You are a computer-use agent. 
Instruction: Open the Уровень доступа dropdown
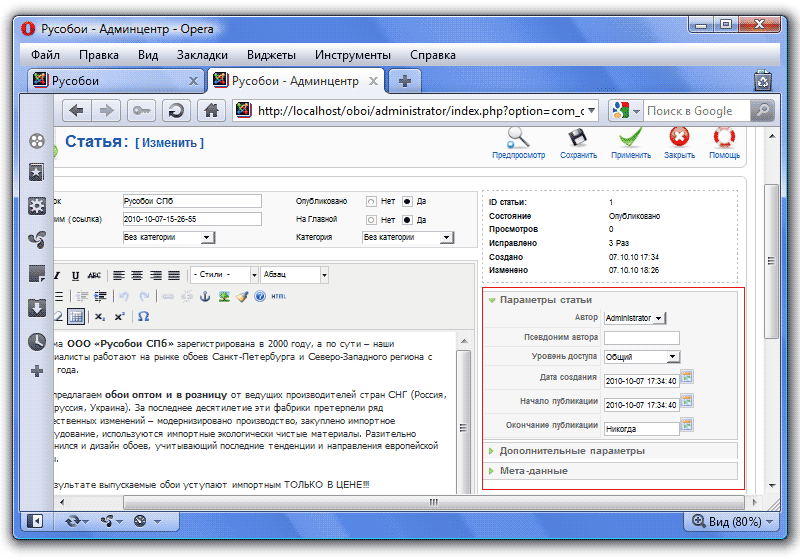[641, 356]
